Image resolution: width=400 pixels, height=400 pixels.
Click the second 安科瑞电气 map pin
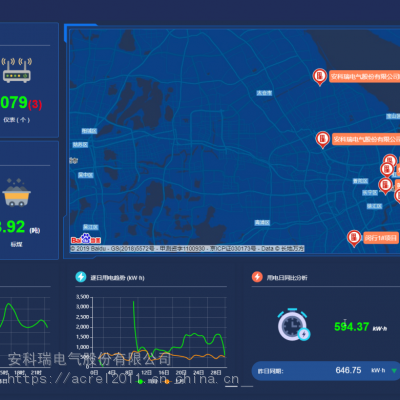click(x=323, y=139)
